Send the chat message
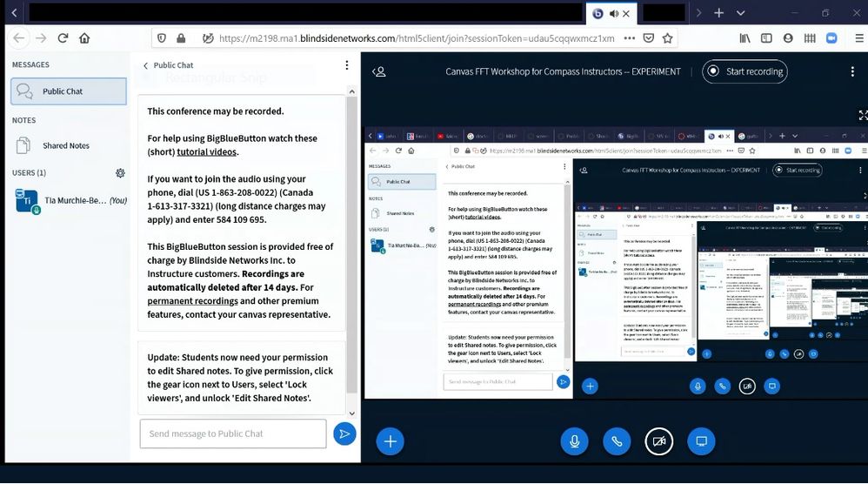Screen dimensions: 868x484 click(x=344, y=434)
